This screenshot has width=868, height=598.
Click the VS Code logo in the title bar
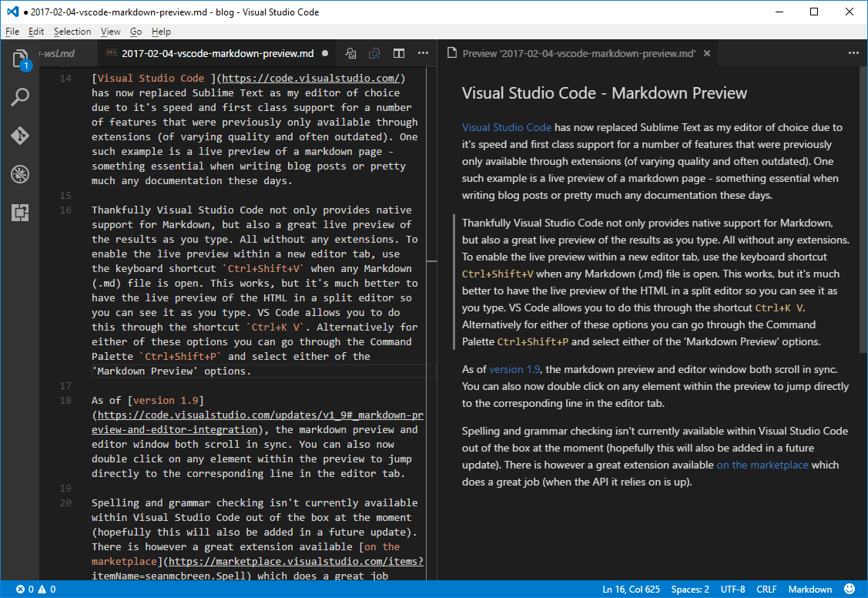click(x=12, y=12)
